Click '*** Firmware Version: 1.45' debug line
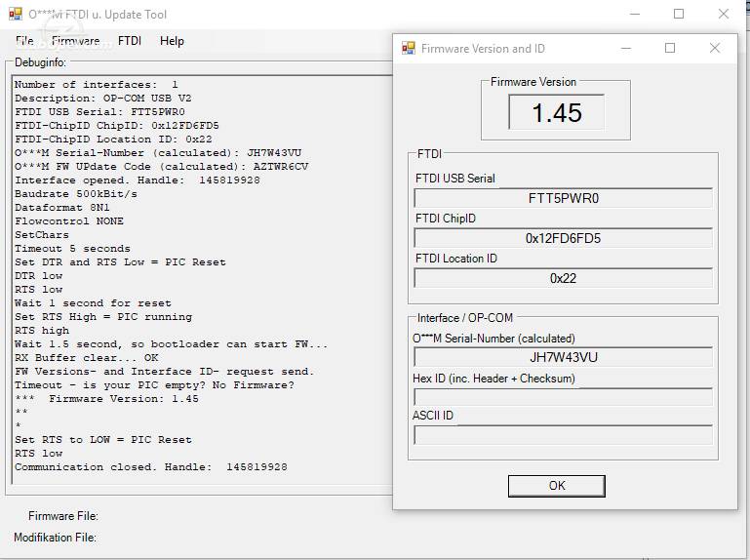Image resolution: width=750 pixels, height=560 pixels. (106, 399)
